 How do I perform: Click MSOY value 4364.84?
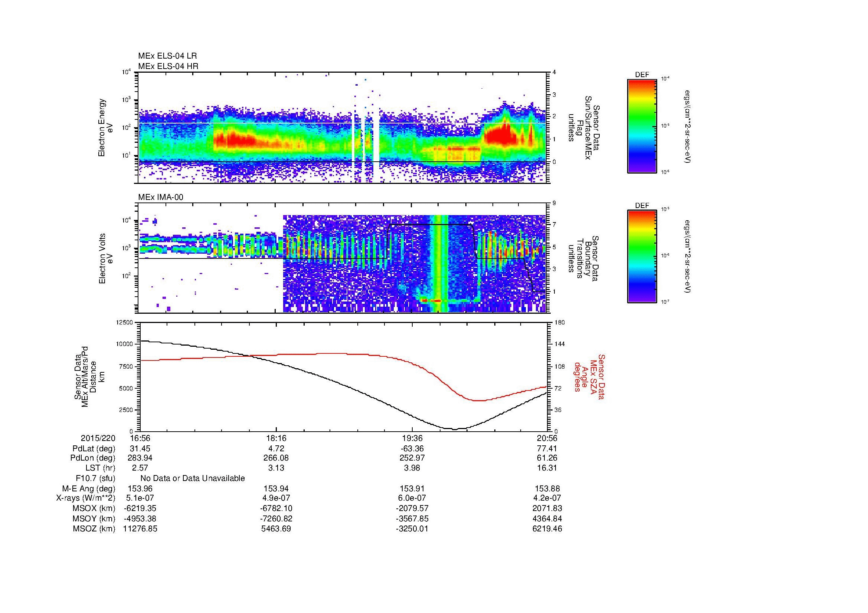click(x=547, y=518)
